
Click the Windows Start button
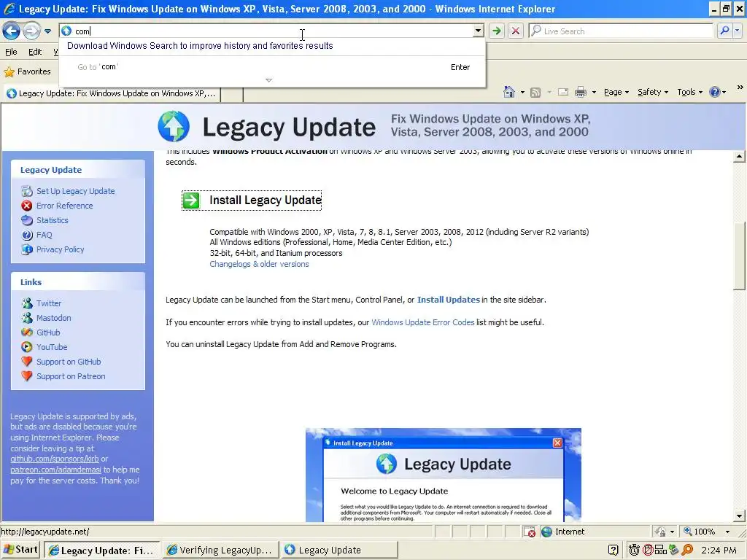[x=21, y=550]
